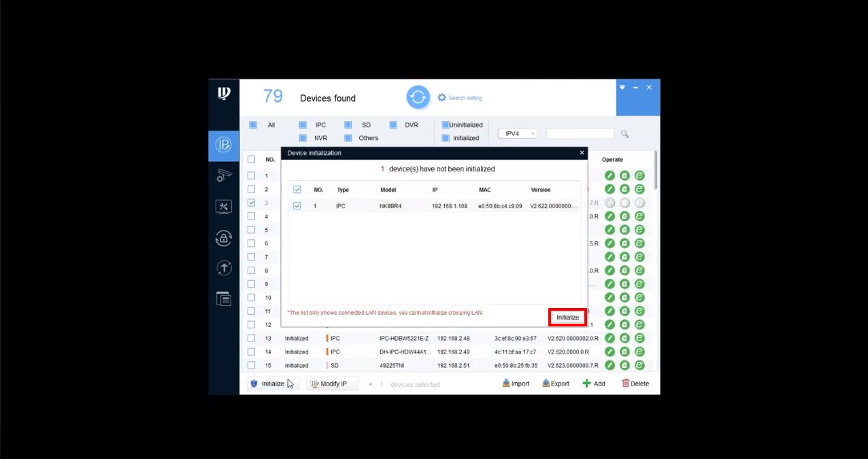Click the Delete button
This screenshot has width=868, height=459.
tap(635, 384)
